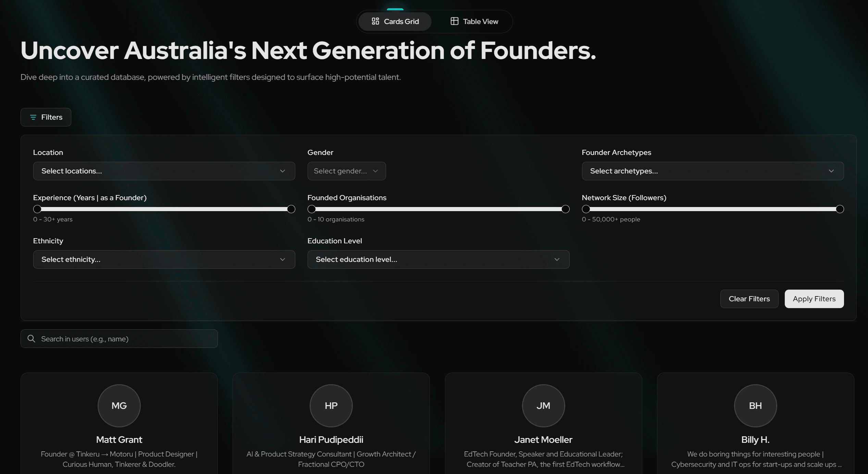868x474 pixels.
Task: Click the Table View grid icon
Action: pyautogui.click(x=454, y=21)
